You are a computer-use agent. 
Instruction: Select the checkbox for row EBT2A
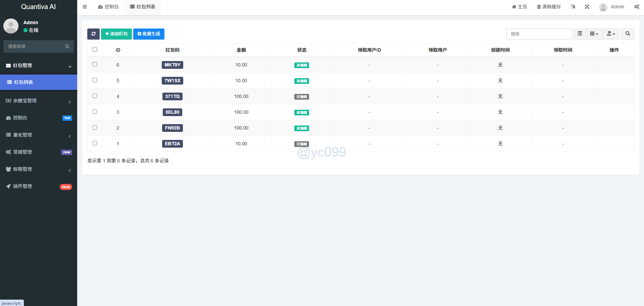[95, 143]
